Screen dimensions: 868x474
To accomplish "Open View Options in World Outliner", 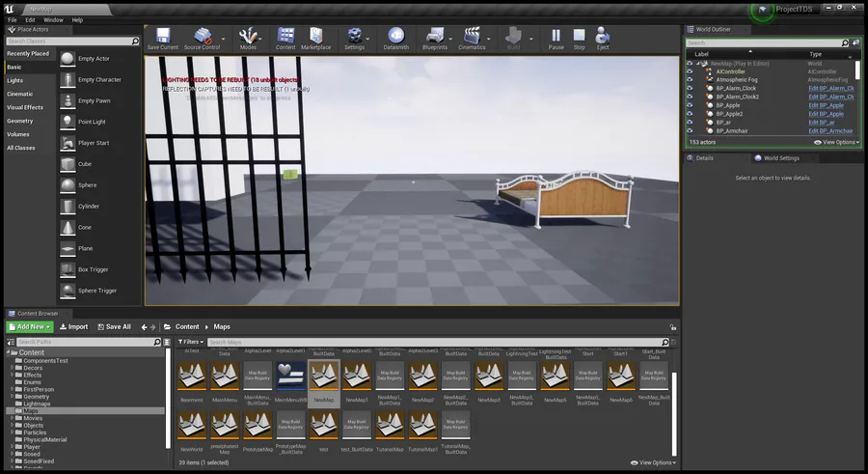I will 836,143.
